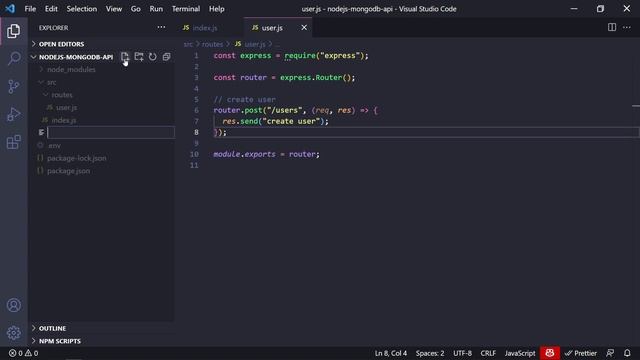This screenshot has width=640, height=360.
Task: Open the Help menu
Action: coord(217,9)
